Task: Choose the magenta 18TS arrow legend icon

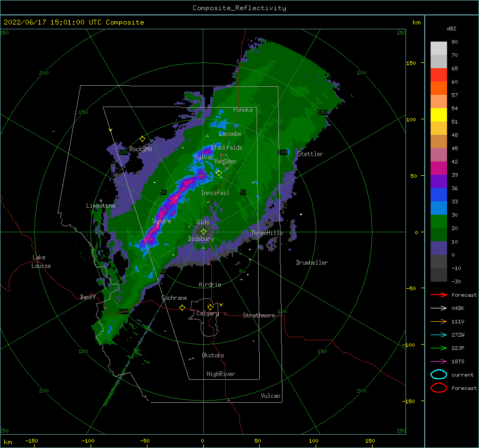Action: pyautogui.click(x=439, y=361)
